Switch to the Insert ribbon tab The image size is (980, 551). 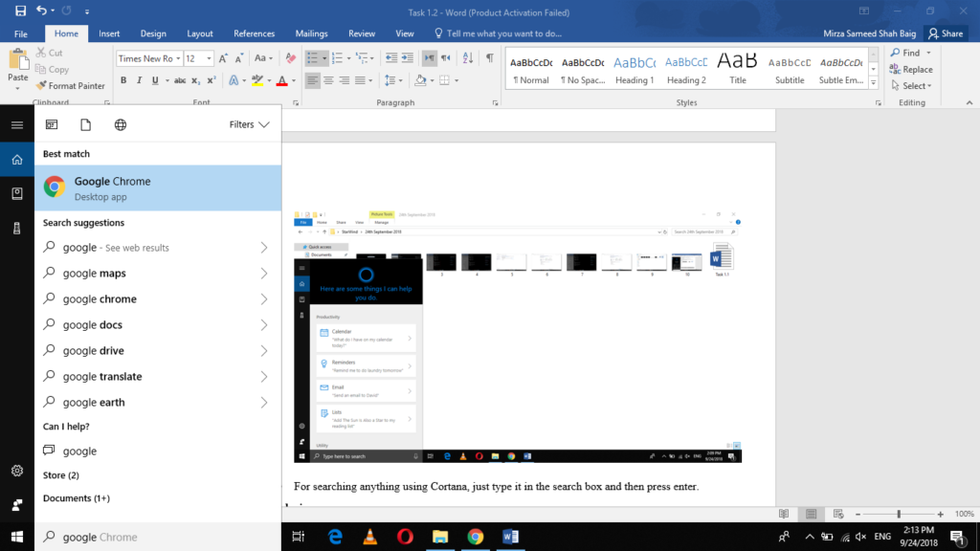[x=109, y=33]
